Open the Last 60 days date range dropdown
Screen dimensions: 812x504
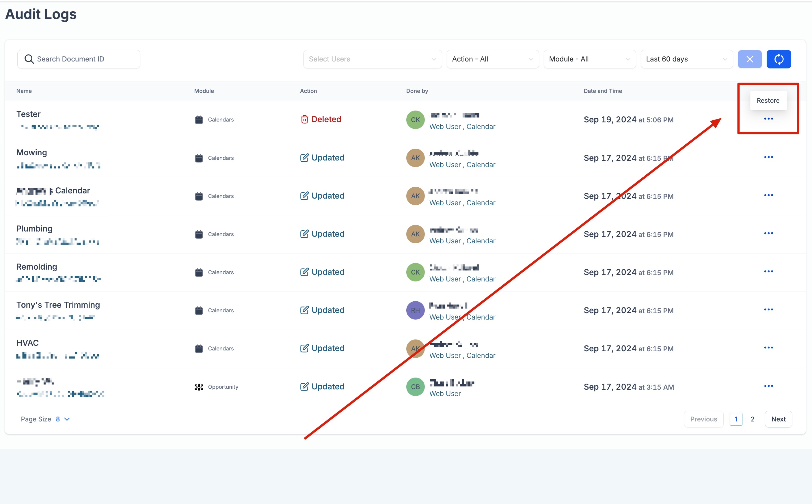(x=686, y=59)
